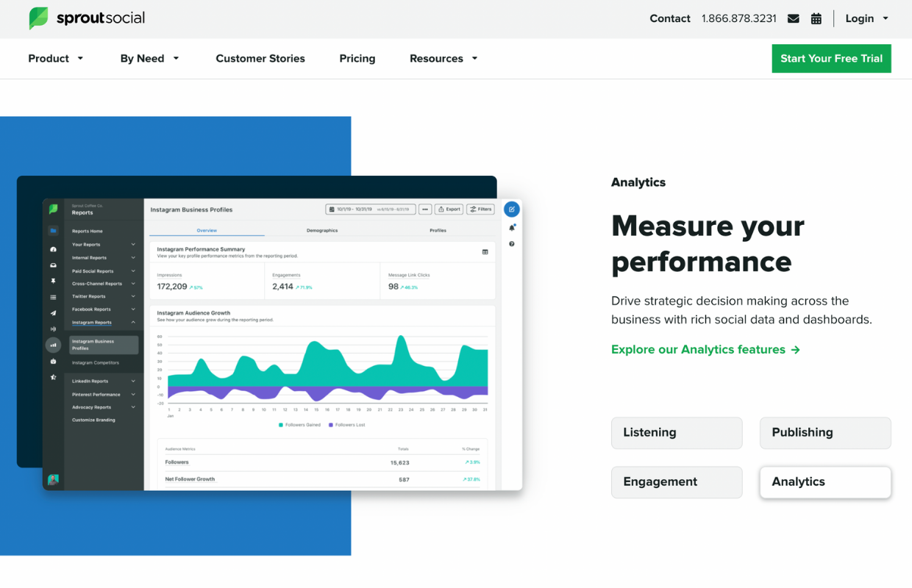Toggle the Followers Lost legend item

pos(347,425)
